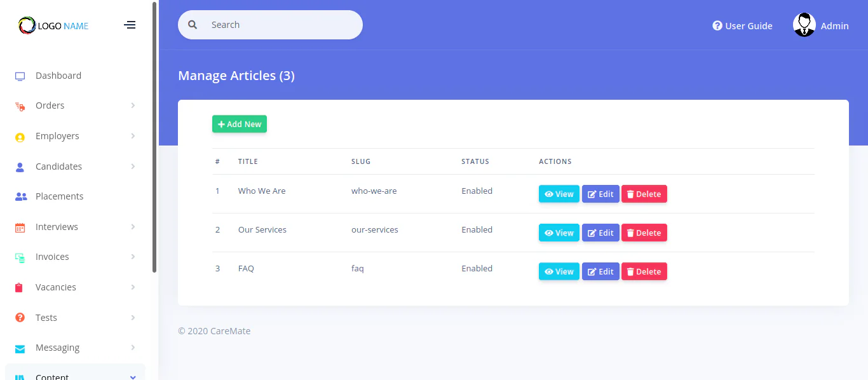Open the Invoices menu item
Screen dimensions: 868x380
52,257
